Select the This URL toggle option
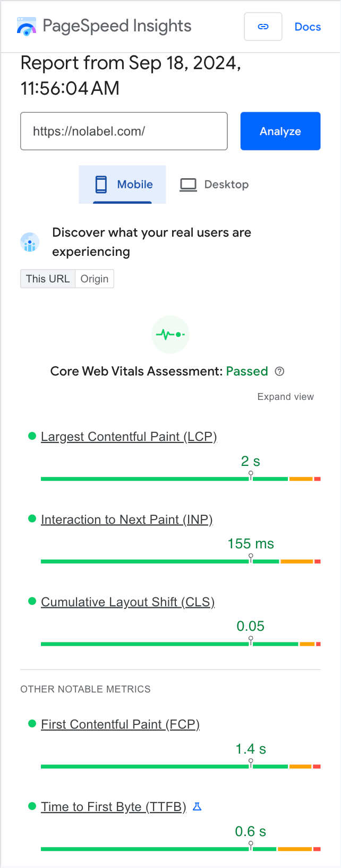This screenshot has height=868, width=341. point(48,279)
